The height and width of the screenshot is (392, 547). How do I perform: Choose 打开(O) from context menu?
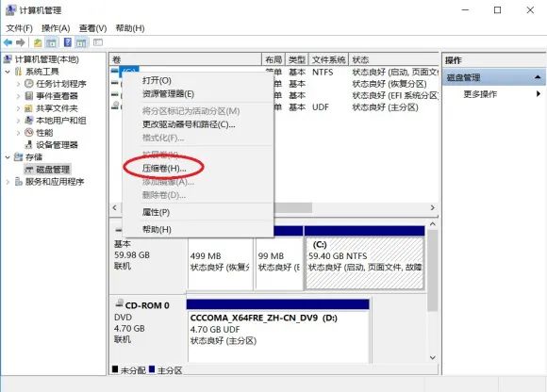coord(197,80)
